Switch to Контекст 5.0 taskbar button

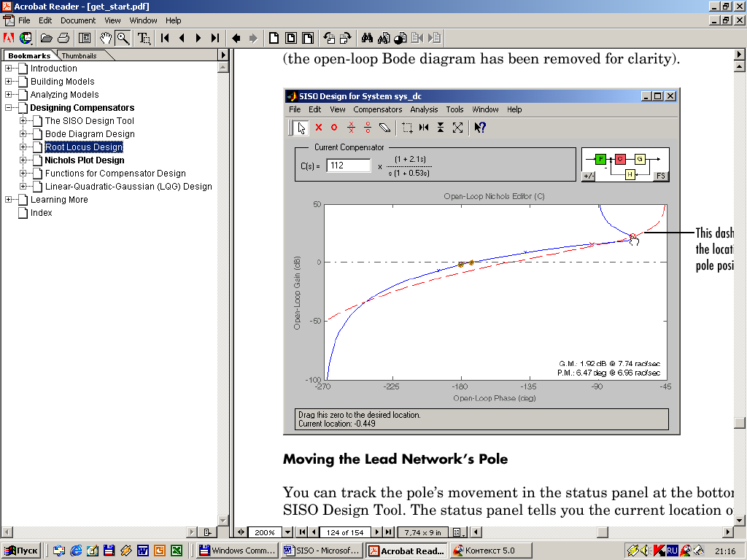pos(490,551)
